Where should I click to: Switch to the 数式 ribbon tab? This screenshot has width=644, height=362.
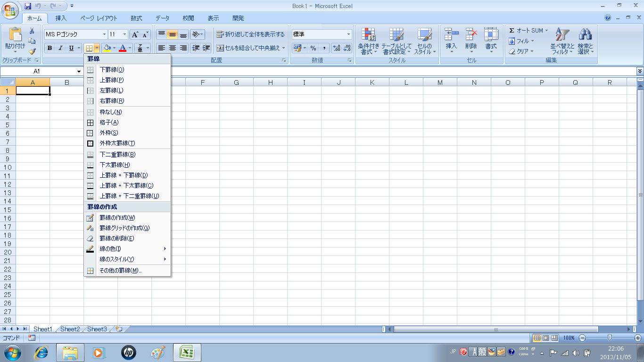(x=136, y=18)
